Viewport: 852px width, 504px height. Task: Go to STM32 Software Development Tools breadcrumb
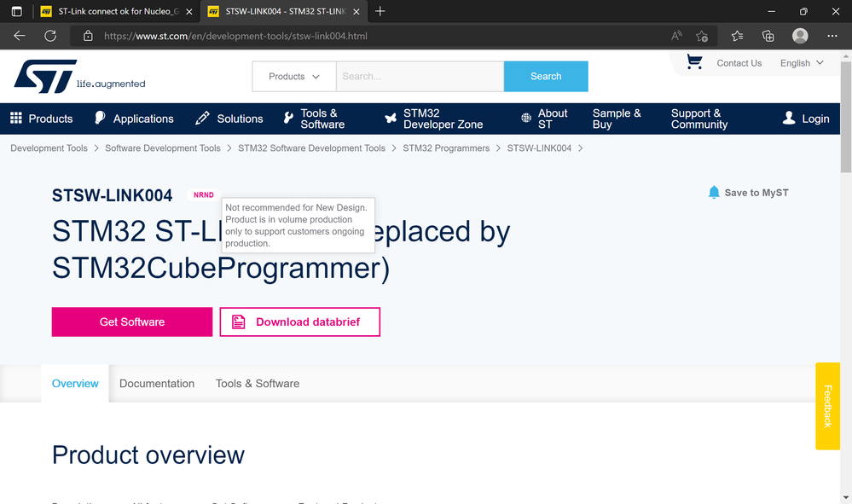click(311, 148)
